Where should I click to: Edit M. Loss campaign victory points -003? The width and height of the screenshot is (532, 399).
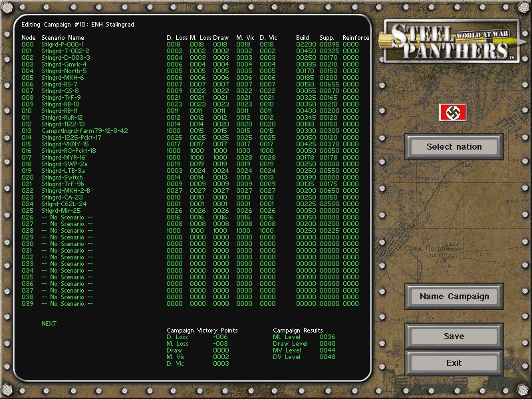(221, 344)
